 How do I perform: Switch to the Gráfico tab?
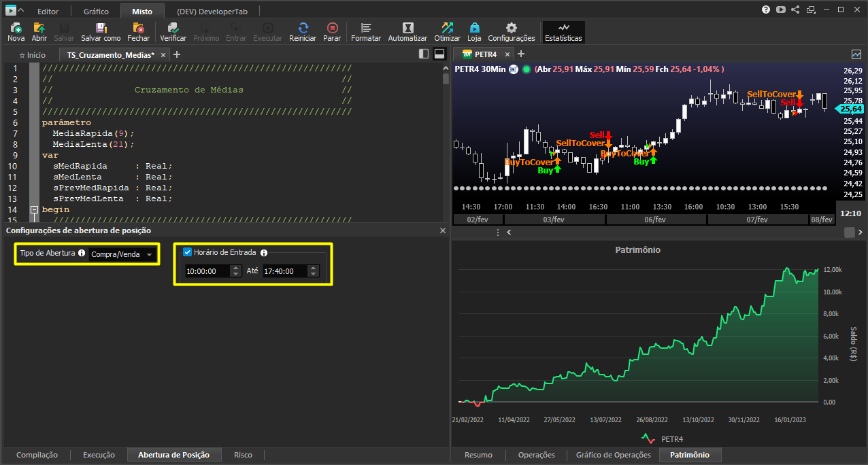click(96, 12)
